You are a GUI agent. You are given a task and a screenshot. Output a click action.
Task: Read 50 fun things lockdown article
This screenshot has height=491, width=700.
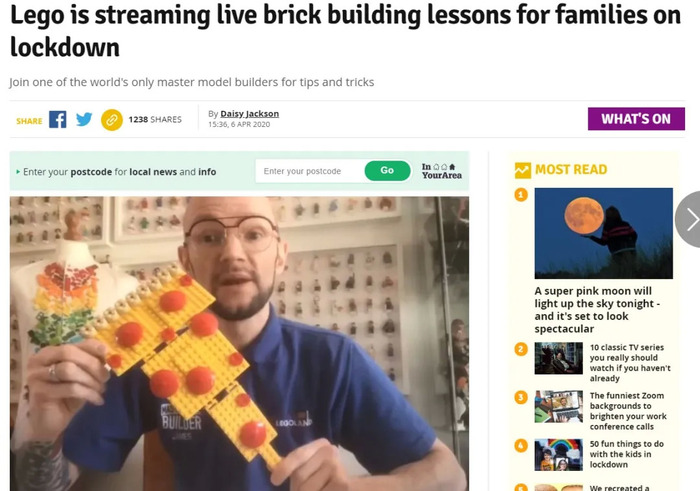click(x=626, y=454)
